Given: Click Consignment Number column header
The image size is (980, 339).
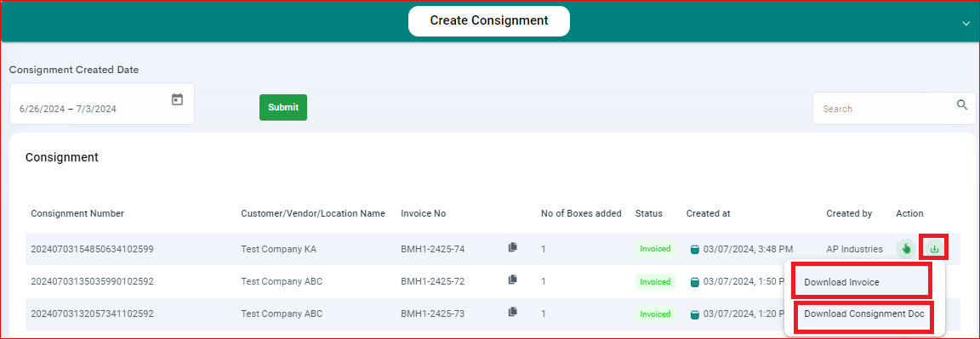Looking at the screenshot, I should [77, 213].
